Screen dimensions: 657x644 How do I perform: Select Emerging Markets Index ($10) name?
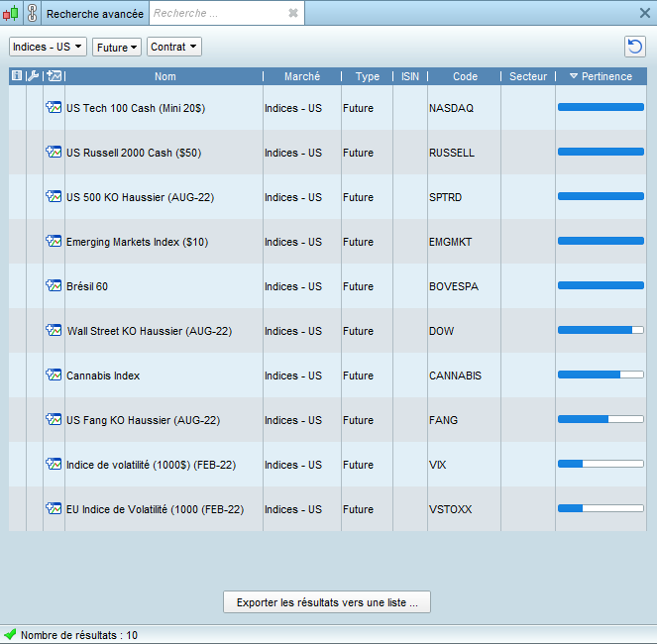(x=137, y=242)
